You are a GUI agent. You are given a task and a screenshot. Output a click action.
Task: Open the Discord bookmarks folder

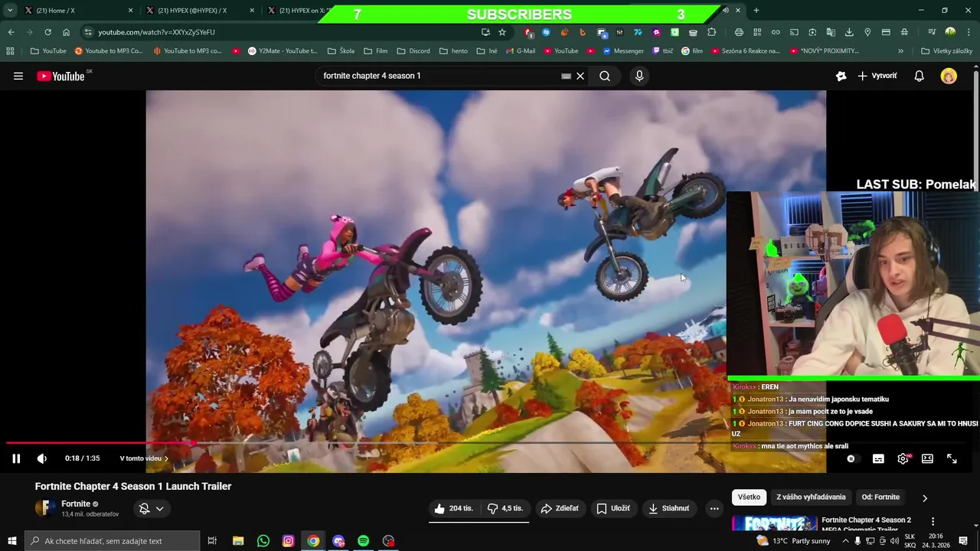[x=413, y=51]
